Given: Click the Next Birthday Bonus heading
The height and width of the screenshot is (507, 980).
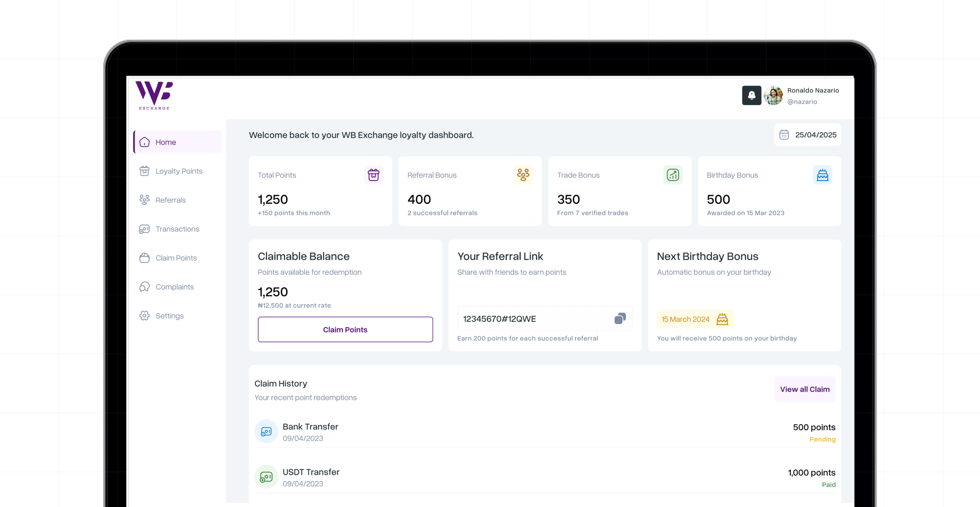Looking at the screenshot, I should coord(708,256).
